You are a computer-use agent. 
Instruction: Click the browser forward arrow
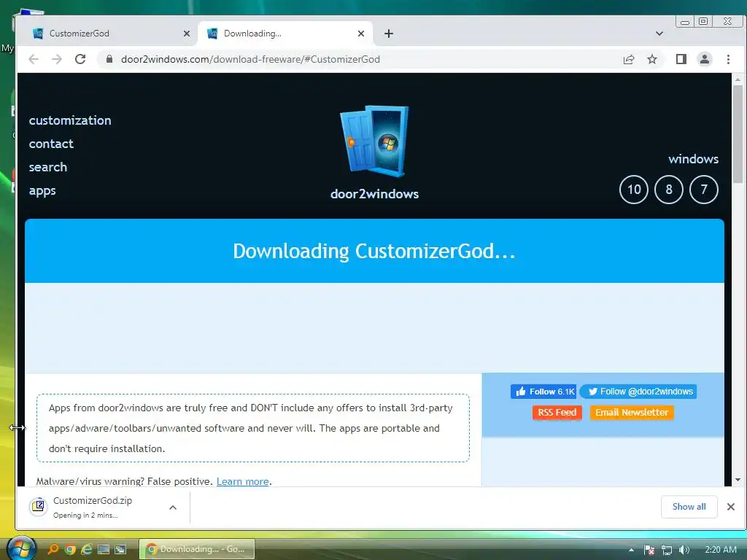[x=57, y=59]
